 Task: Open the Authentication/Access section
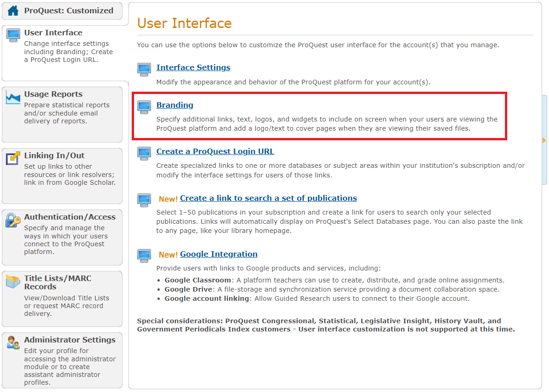pos(62,237)
